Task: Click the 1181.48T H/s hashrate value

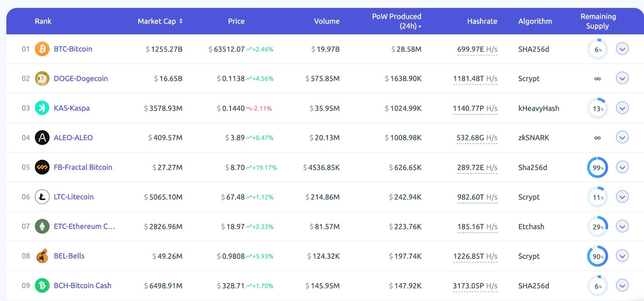Action: click(475, 79)
